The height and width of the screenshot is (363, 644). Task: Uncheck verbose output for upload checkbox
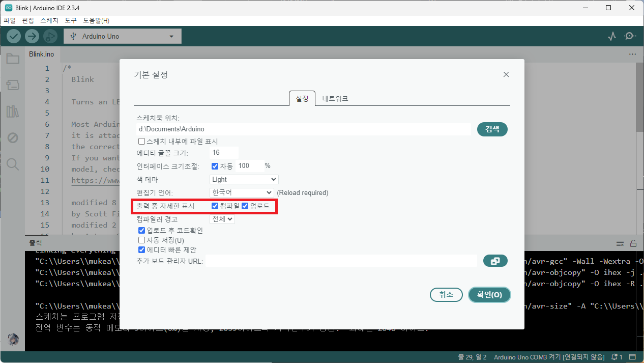[x=245, y=206]
